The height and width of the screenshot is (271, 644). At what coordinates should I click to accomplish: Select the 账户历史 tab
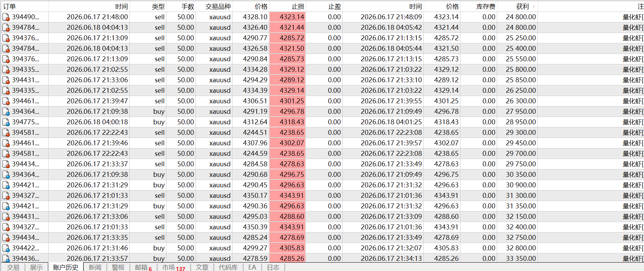(x=65, y=267)
